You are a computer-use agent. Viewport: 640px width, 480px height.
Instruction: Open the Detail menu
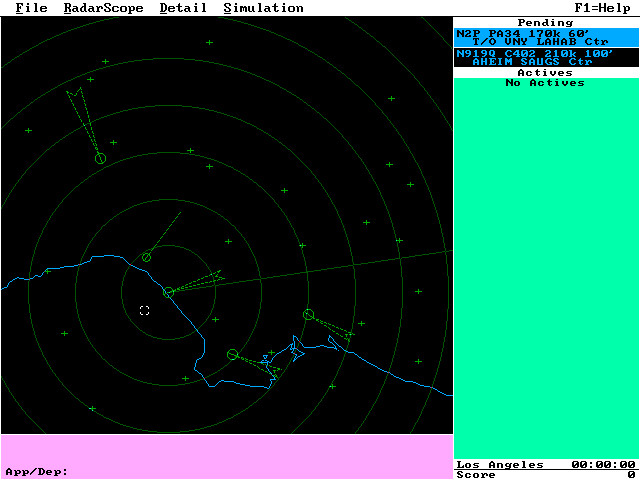click(183, 8)
